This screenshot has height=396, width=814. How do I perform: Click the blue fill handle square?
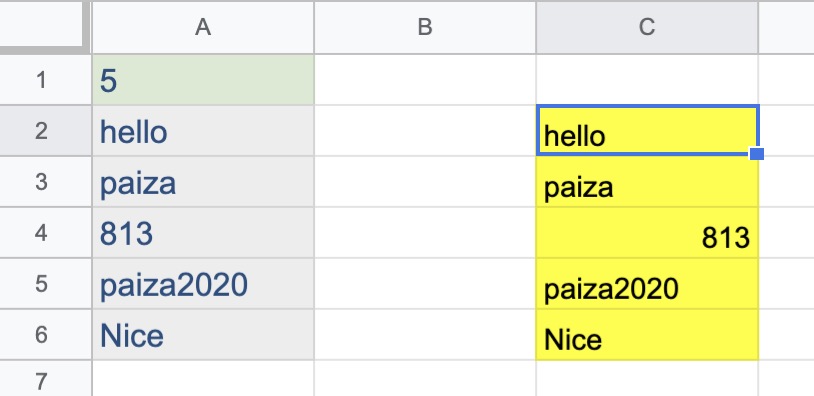(757, 154)
